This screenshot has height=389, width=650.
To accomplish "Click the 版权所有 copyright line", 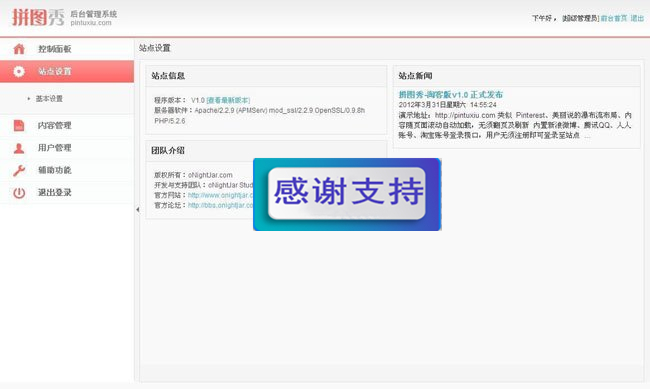I will point(193,175).
